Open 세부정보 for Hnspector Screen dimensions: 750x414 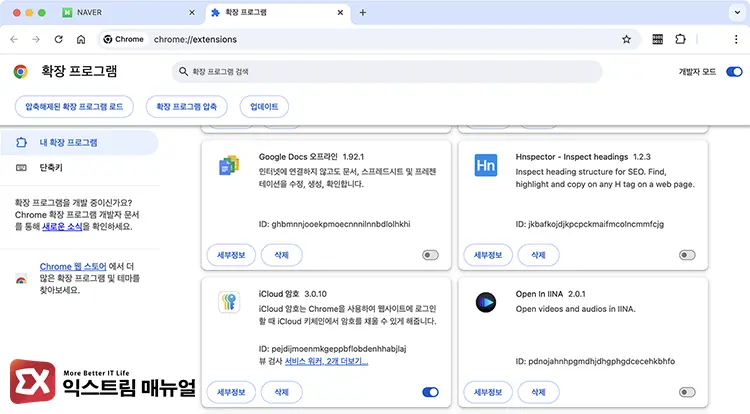(488, 255)
